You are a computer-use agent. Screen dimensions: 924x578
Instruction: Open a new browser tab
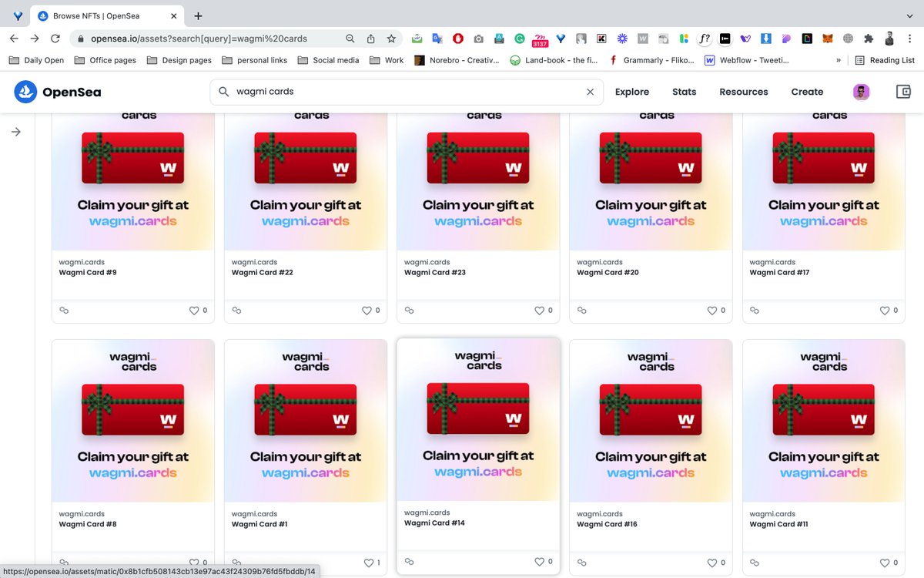point(198,15)
